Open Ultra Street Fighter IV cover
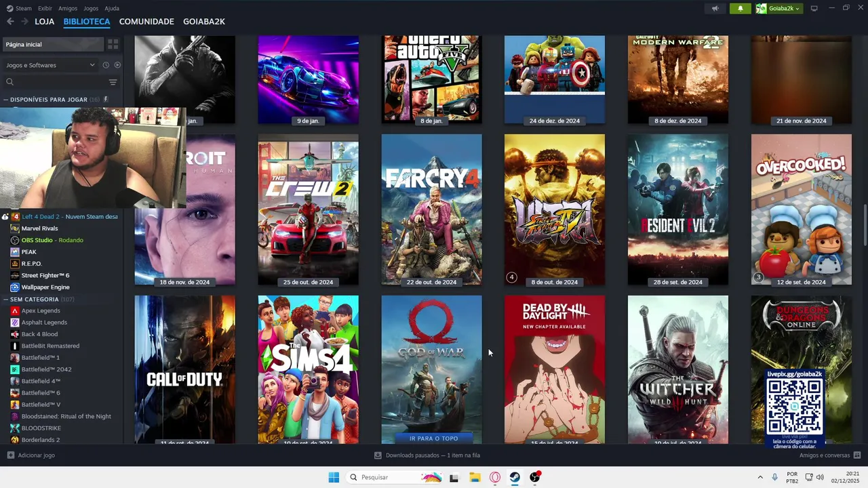The image size is (868, 488). pyautogui.click(x=555, y=209)
